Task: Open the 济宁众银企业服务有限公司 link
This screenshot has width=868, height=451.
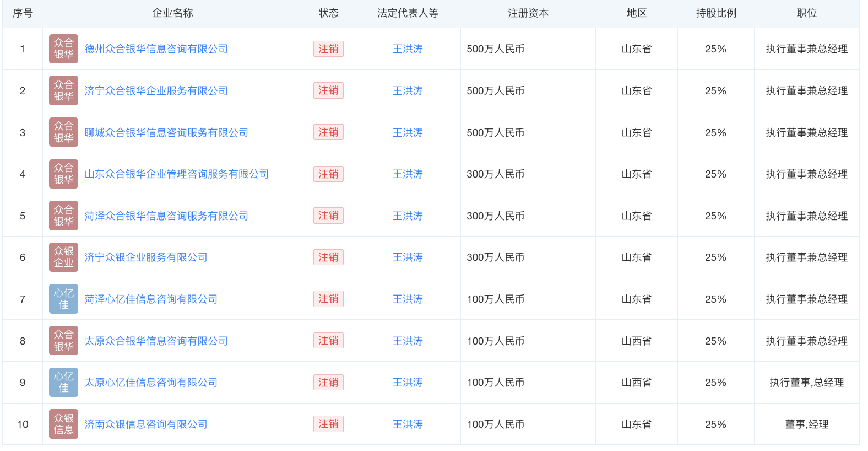Action: pos(146,257)
